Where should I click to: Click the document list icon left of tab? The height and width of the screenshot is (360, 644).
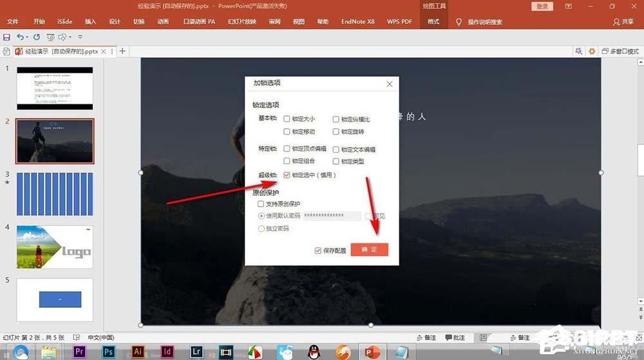point(6,52)
